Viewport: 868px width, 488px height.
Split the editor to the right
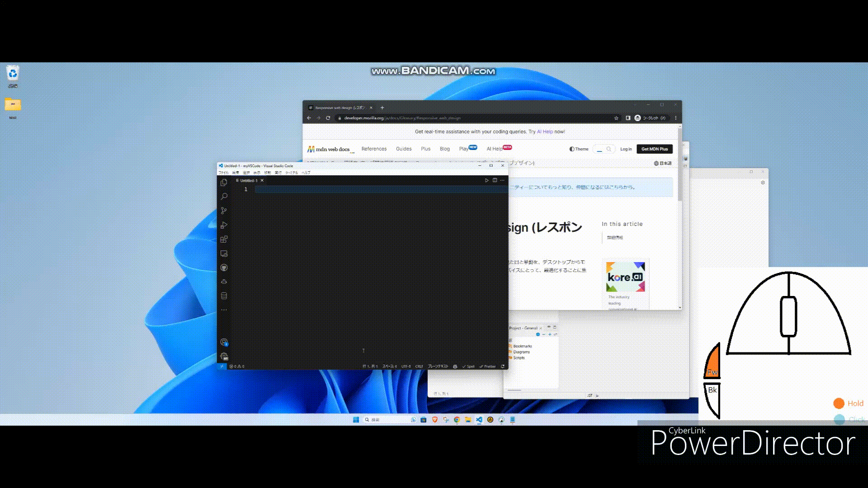point(495,180)
